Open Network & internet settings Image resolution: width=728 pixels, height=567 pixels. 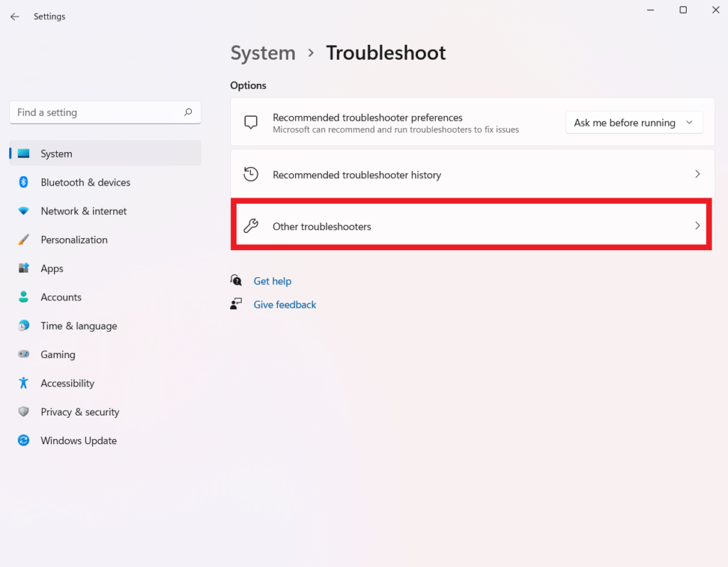pos(85,211)
